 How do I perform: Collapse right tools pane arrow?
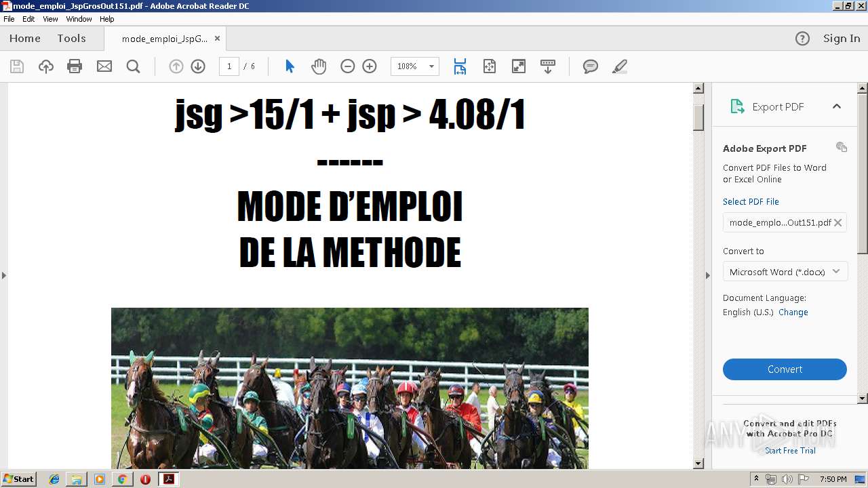point(708,275)
